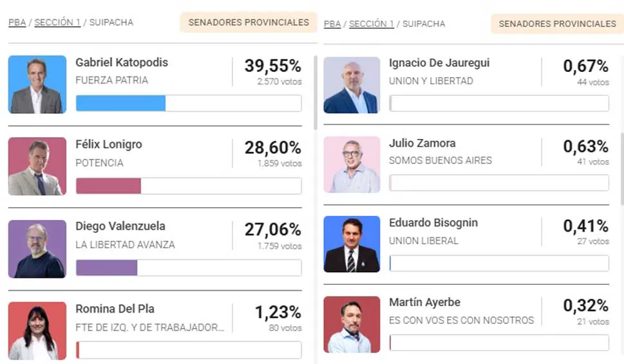Click Julio Zamora candidate photo

pos(352,165)
